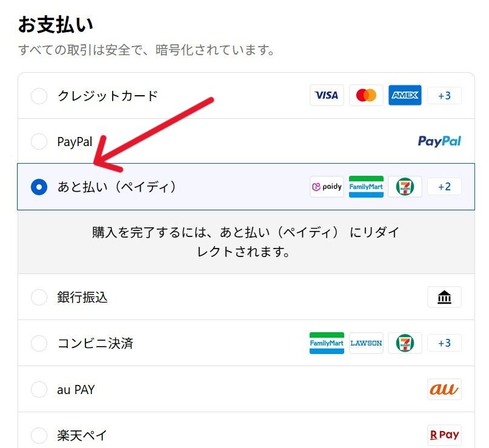
Task: Show +3 more convenience store options
Action: click(444, 343)
